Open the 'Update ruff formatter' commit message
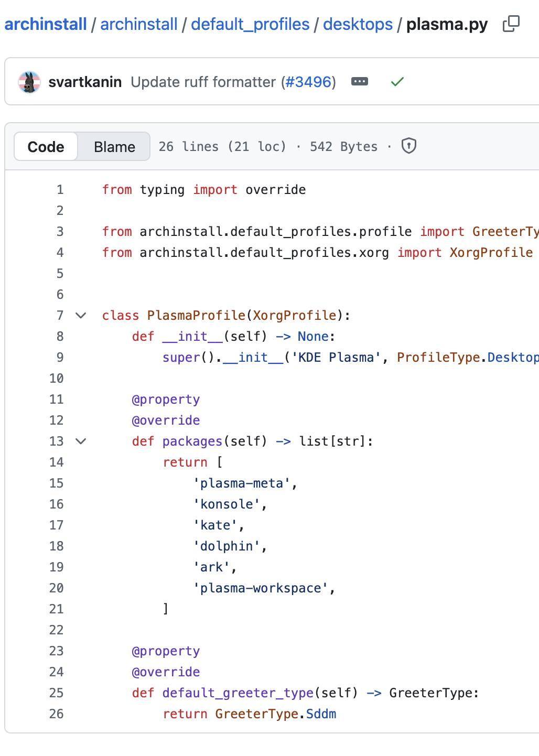The image size is (539, 756). [203, 82]
